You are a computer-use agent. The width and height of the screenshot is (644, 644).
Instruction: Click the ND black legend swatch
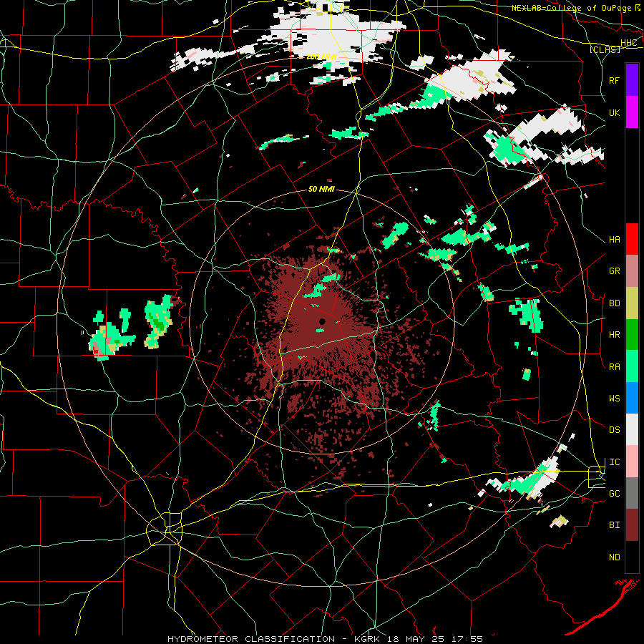click(632, 557)
